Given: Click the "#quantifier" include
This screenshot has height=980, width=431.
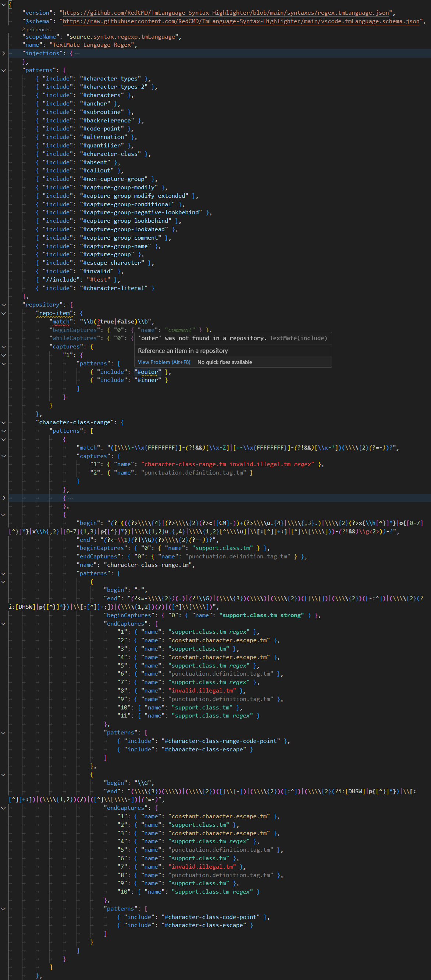Looking at the screenshot, I should [102, 145].
